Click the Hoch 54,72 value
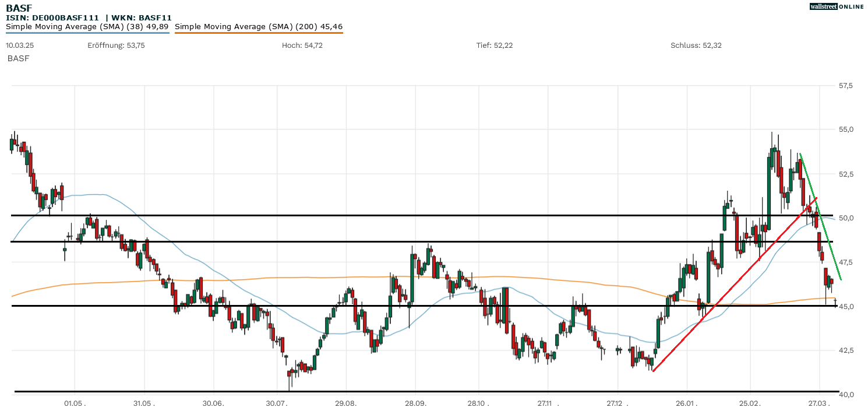The image size is (868, 407). 301,45
